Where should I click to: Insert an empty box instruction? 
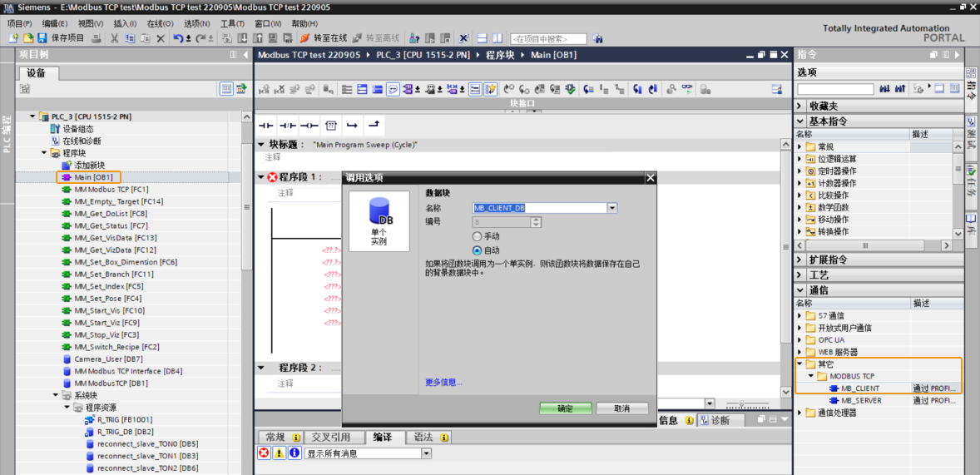[331, 126]
